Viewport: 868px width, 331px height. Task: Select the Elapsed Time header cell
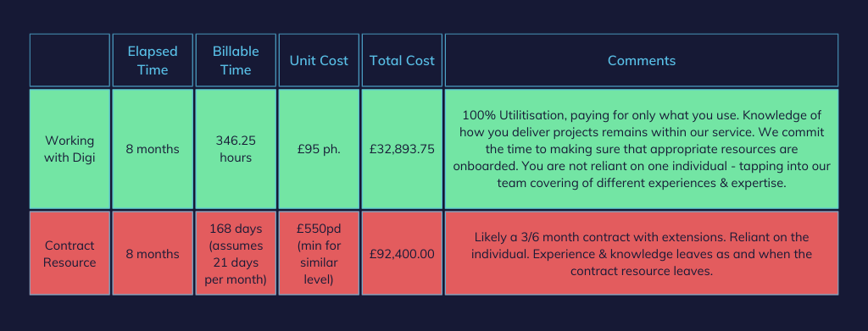click(153, 60)
